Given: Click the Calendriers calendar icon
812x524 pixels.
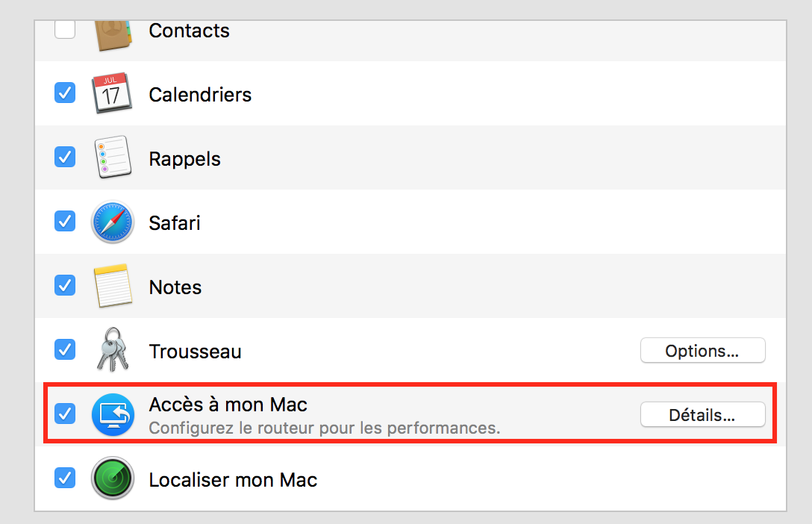Looking at the screenshot, I should 112,94.
